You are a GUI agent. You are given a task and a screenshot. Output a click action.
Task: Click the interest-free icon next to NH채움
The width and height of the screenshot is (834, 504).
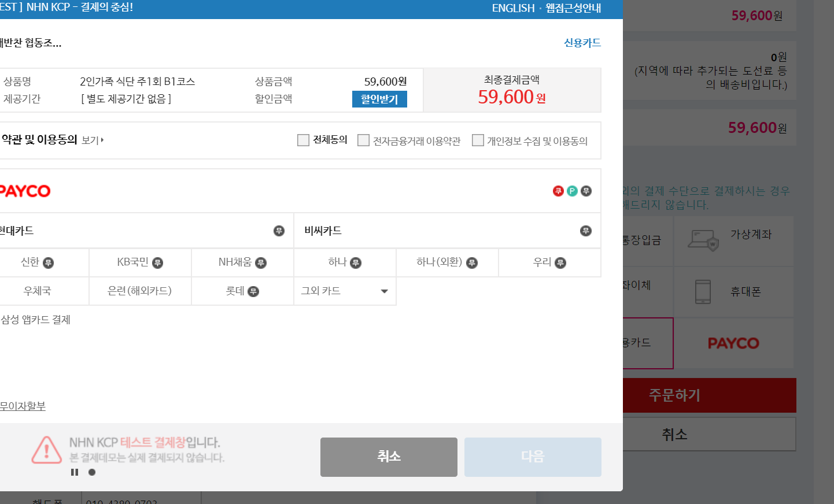point(261,263)
